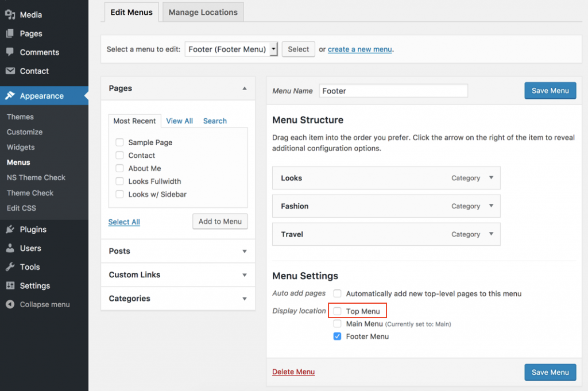
Task: Check the About Me page checkbox
Action: pyautogui.click(x=119, y=168)
